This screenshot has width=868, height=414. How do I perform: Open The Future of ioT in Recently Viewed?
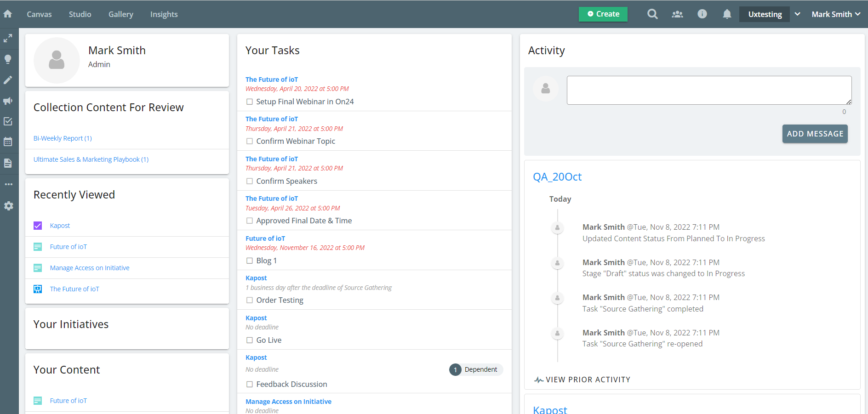point(74,289)
